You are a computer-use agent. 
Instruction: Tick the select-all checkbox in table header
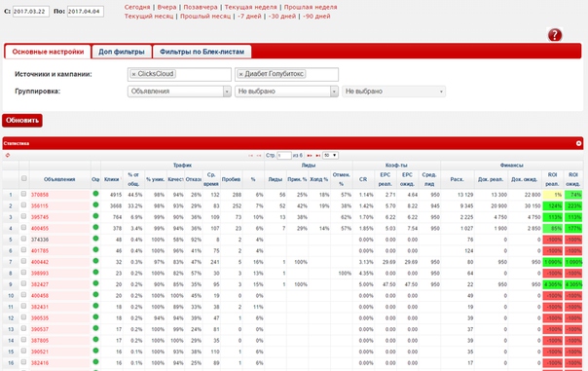[24, 178]
